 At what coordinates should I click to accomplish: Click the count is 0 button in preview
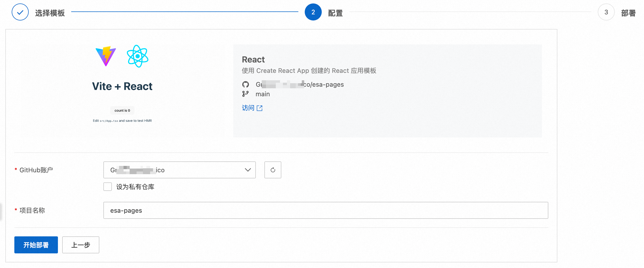click(x=122, y=110)
